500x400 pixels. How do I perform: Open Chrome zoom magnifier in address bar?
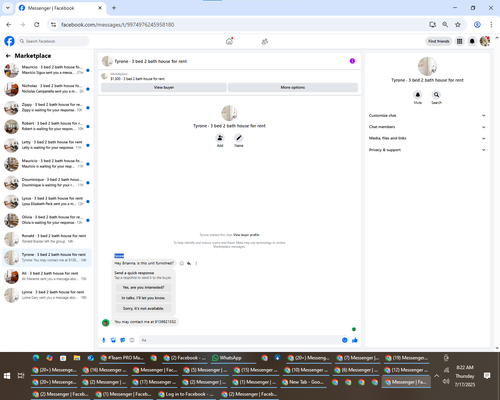tap(445, 24)
